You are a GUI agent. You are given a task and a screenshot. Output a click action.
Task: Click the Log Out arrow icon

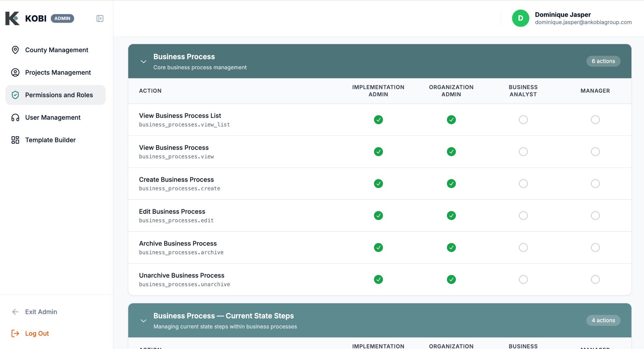tap(15, 333)
